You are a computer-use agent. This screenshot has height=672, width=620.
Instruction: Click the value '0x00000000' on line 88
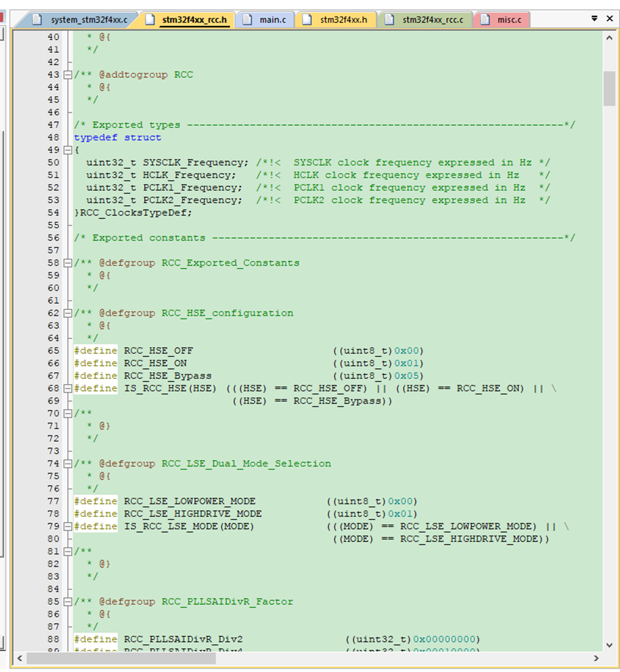click(444, 639)
